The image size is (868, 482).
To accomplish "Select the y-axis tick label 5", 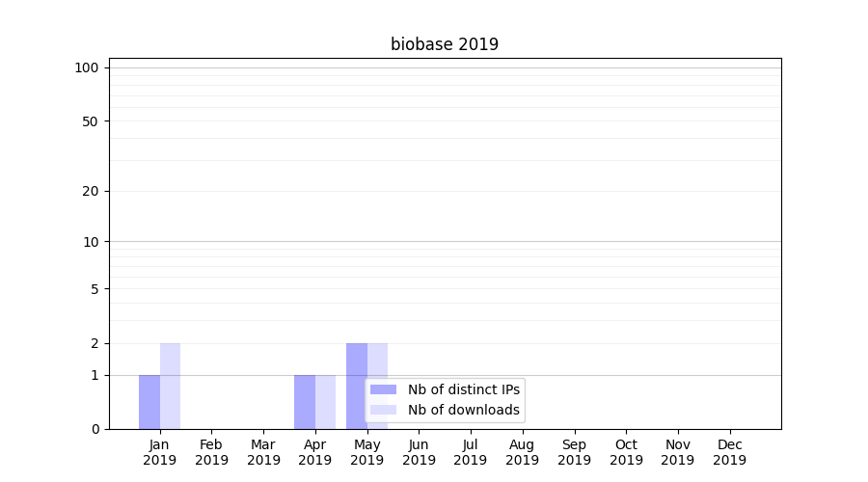I will [94, 289].
